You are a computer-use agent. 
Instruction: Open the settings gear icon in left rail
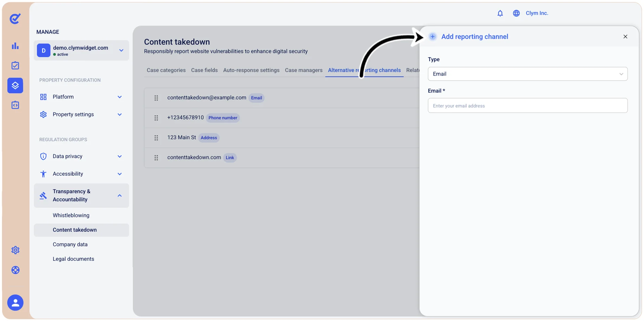pos(15,250)
